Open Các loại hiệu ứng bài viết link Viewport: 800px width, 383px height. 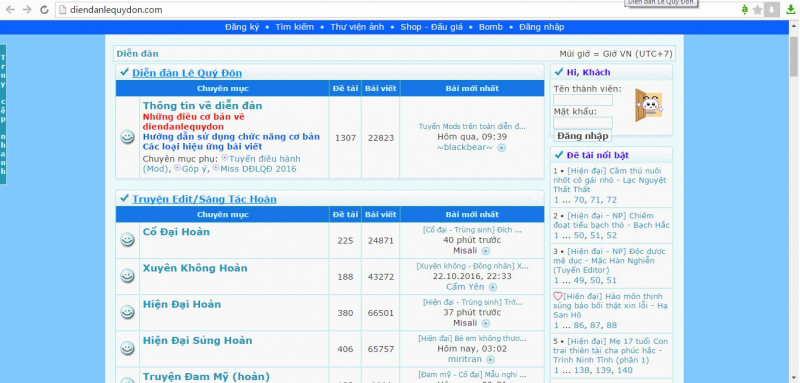[x=203, y=147]
